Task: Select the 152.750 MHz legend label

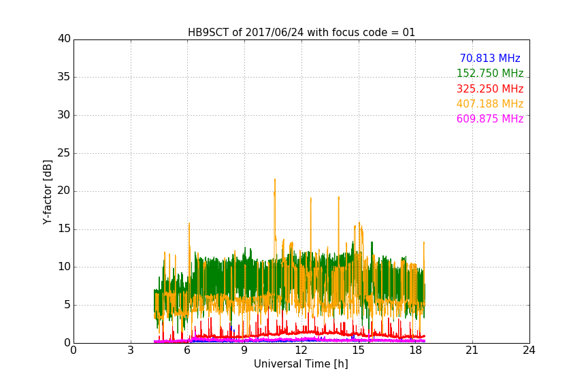Action: [x=490, y=73]
